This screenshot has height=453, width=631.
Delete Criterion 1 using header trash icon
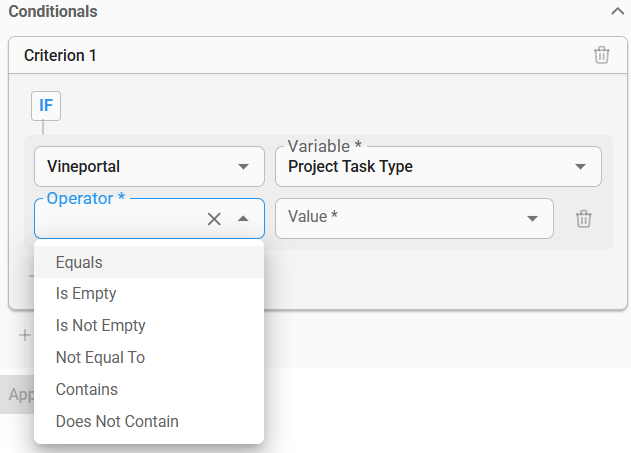click(x=601, y=55)
